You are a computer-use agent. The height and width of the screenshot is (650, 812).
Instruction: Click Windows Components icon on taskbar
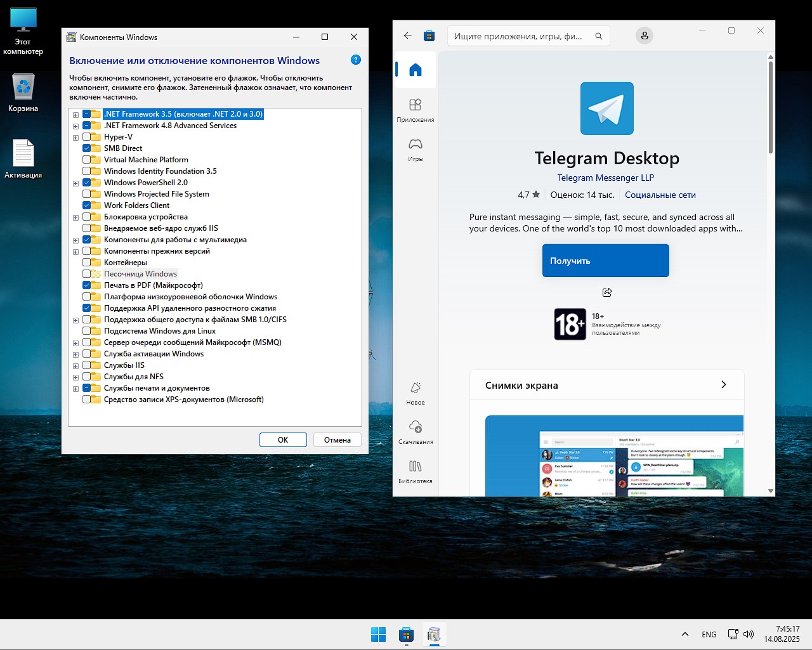(434, 634)
